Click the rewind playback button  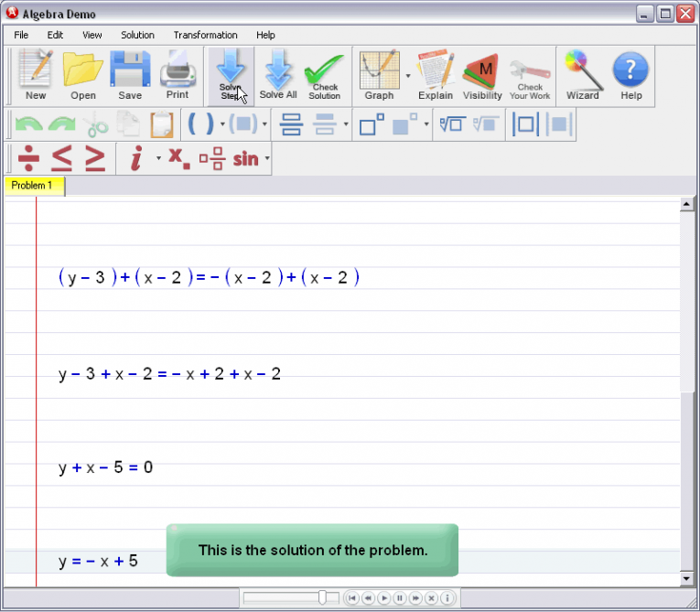point(368,597)
